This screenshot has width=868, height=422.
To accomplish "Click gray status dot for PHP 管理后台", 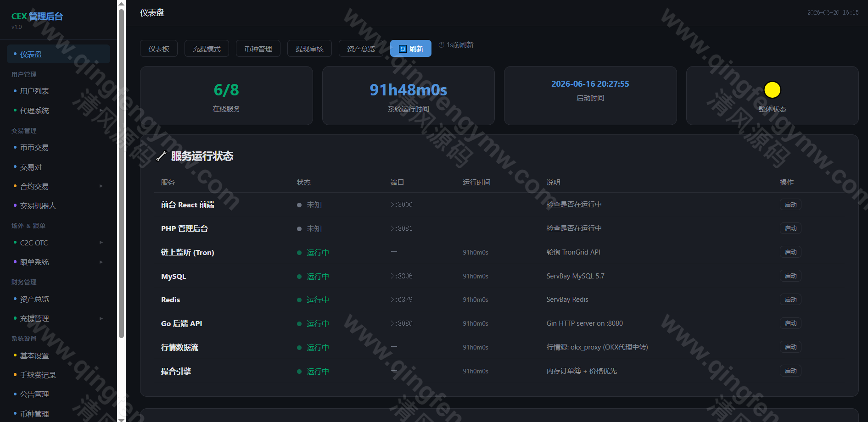I will click(299, 229).
